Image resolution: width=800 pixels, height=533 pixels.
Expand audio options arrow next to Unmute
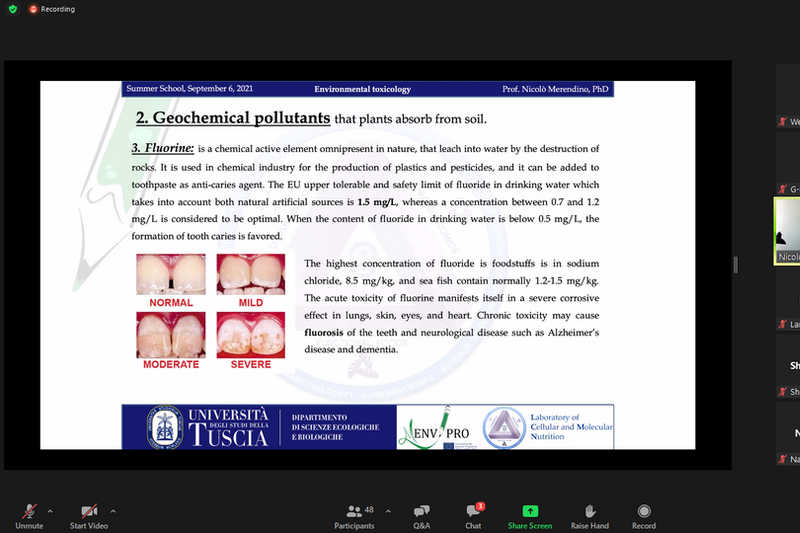50,511
